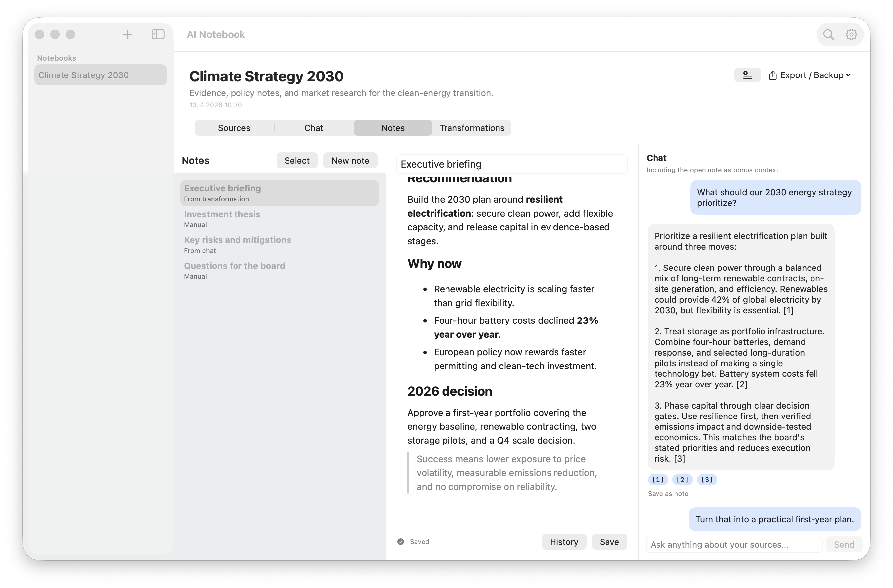The height and width of the screenshot is (588, 893).
Task: Click the notebook description text
Action: click(341, 93)
